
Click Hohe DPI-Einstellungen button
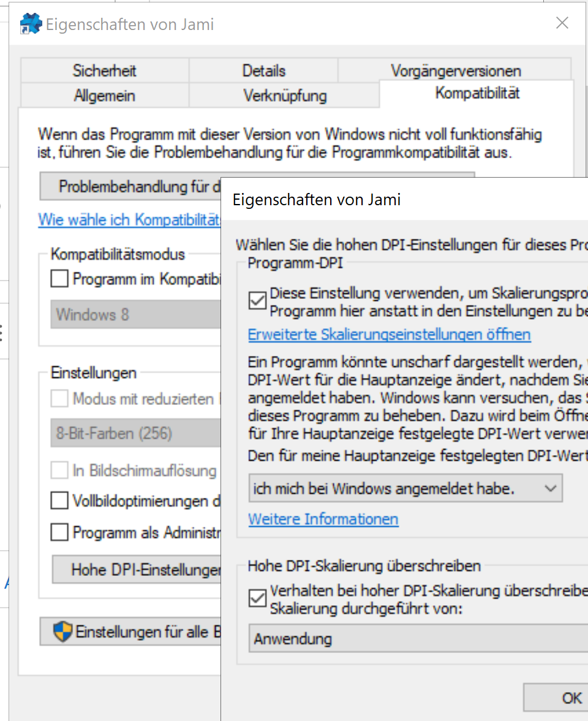[x=137, y=569]
